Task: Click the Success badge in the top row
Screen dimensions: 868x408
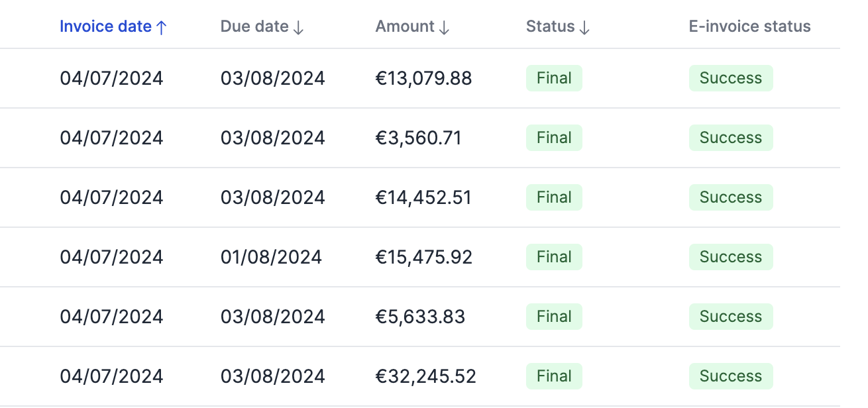Action: coord(731,77)
